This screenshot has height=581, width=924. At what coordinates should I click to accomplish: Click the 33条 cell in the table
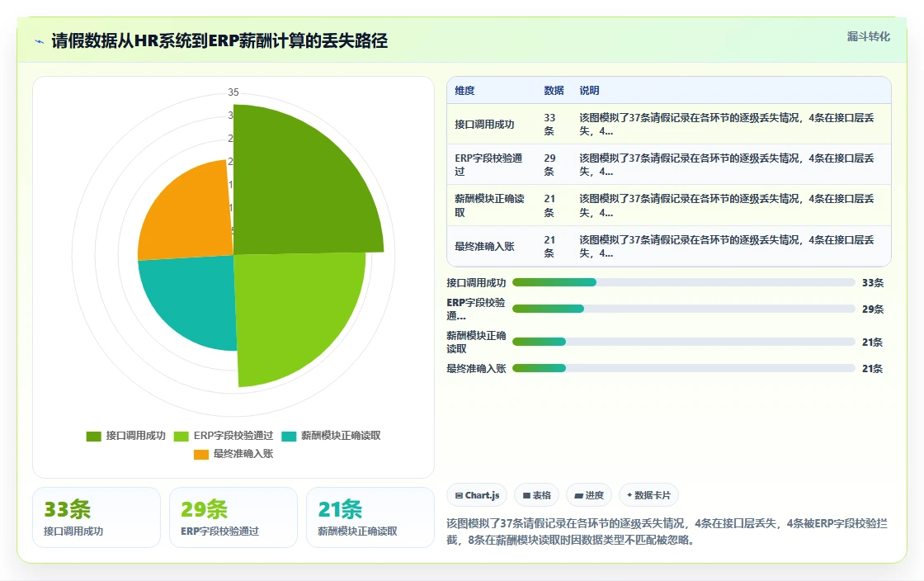(549, 125)
